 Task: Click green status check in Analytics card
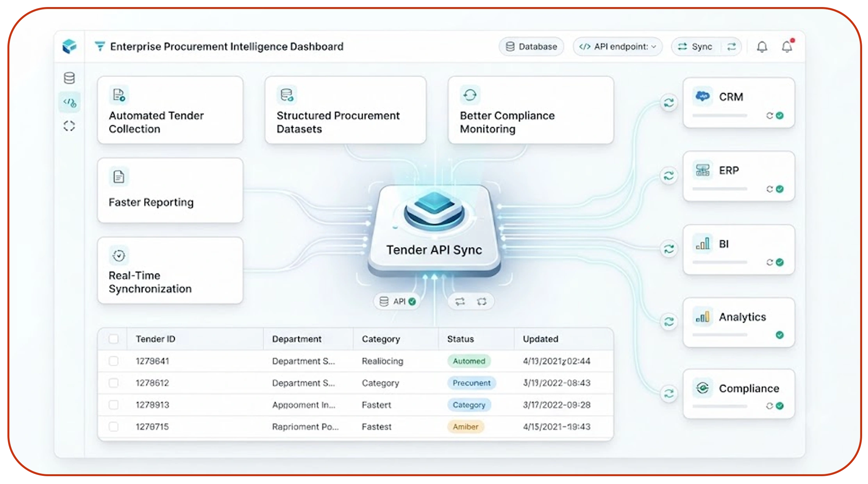(x=780, y=335)
